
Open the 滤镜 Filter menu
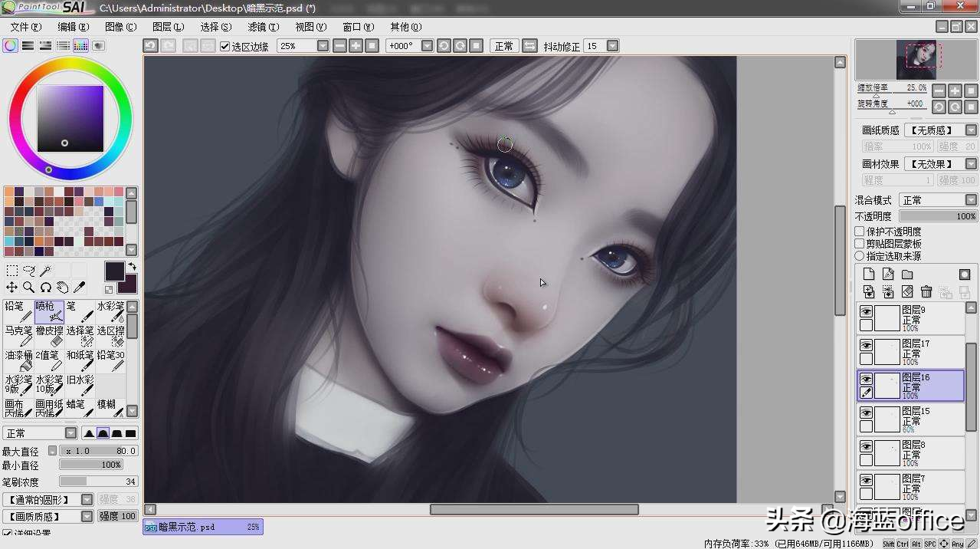pyautogui.click(x=263, y=27)
